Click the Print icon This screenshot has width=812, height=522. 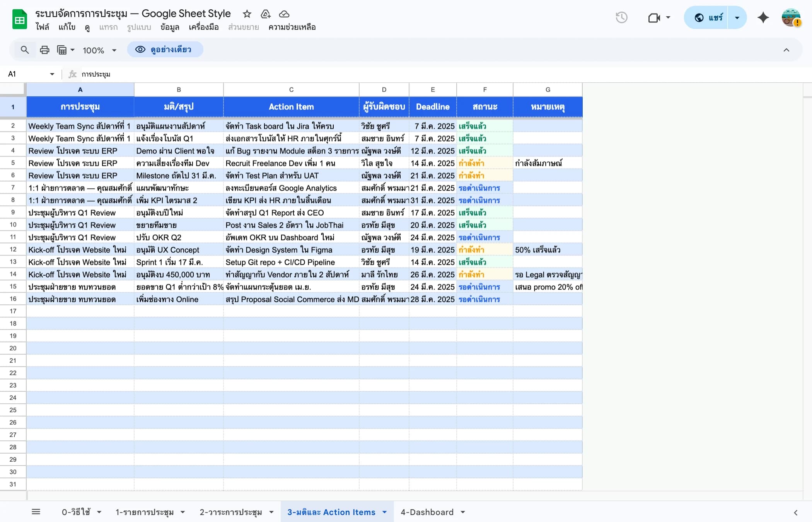coord(44,49)
